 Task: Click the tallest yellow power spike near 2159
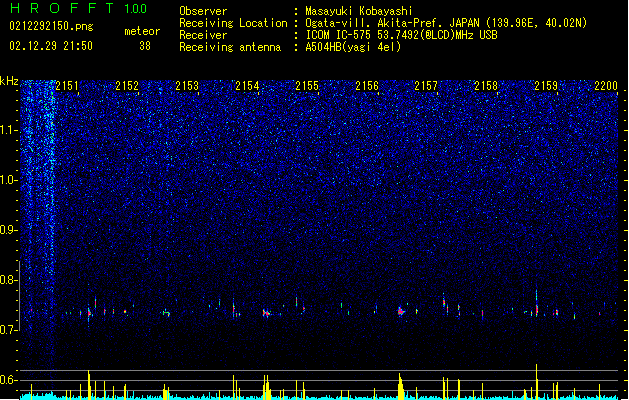coord(536,381)
